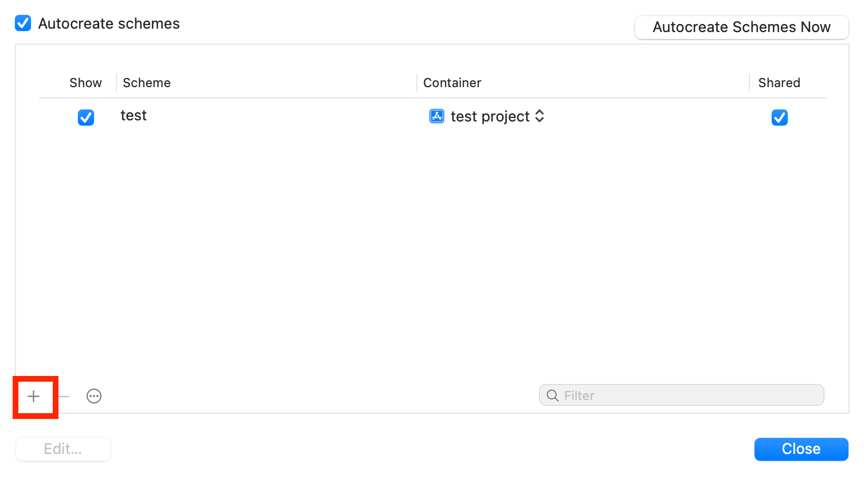Click the Shared column header
868x478 pixels.
coord(779,83)
